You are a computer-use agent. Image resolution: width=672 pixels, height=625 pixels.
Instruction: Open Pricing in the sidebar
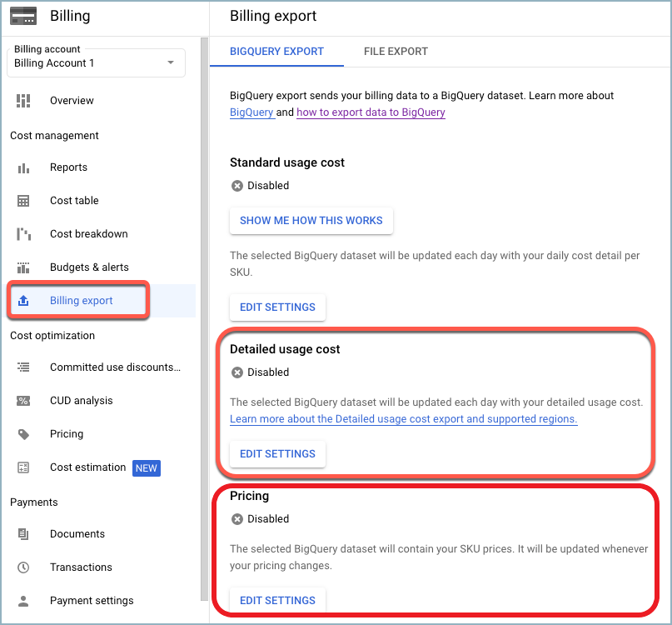point(67,434)
